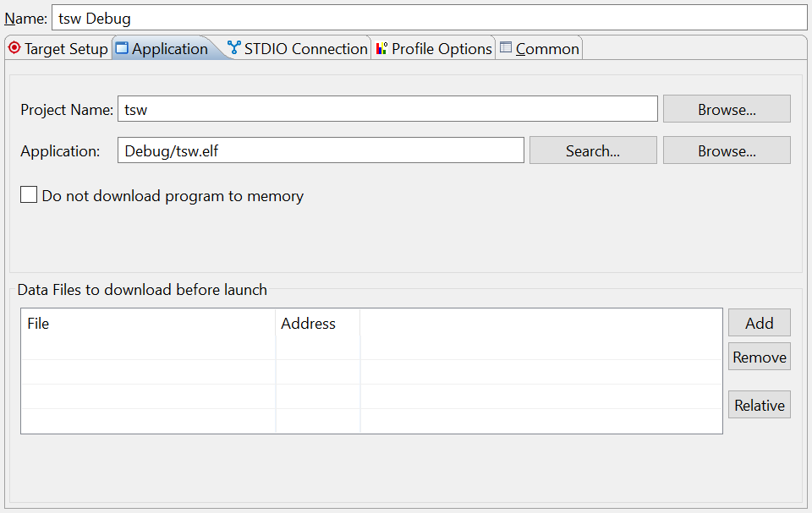Browse for the Project Name
Viewport: 812px width, 513px height.
(x=727, y=109)
